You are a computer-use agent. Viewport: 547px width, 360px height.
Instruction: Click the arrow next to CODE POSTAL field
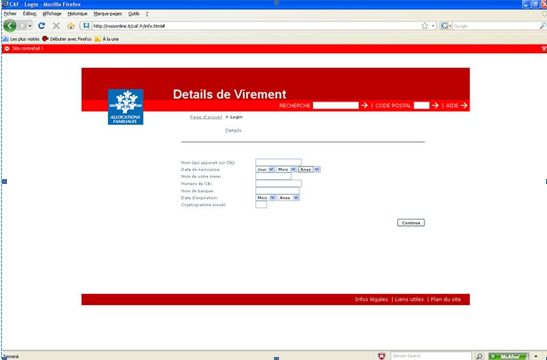[x=435, y=105]
